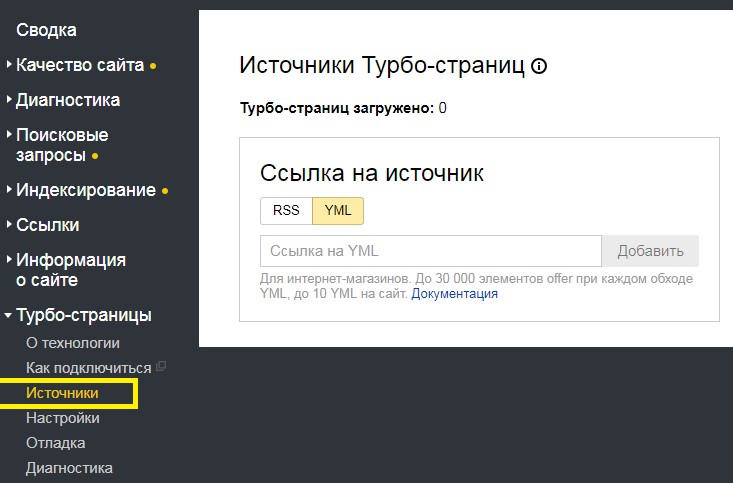
Task: Open Отладка under Турбо-страницы
Action: pos(56,443)
